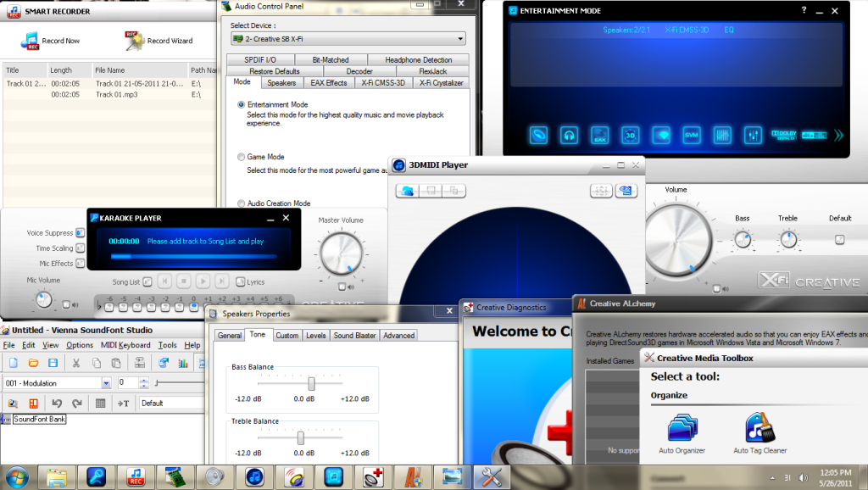Viewport: 868px width, 490px height.
Task: Click EQ in the Entertainment Mode display
Action: point(728,30)
